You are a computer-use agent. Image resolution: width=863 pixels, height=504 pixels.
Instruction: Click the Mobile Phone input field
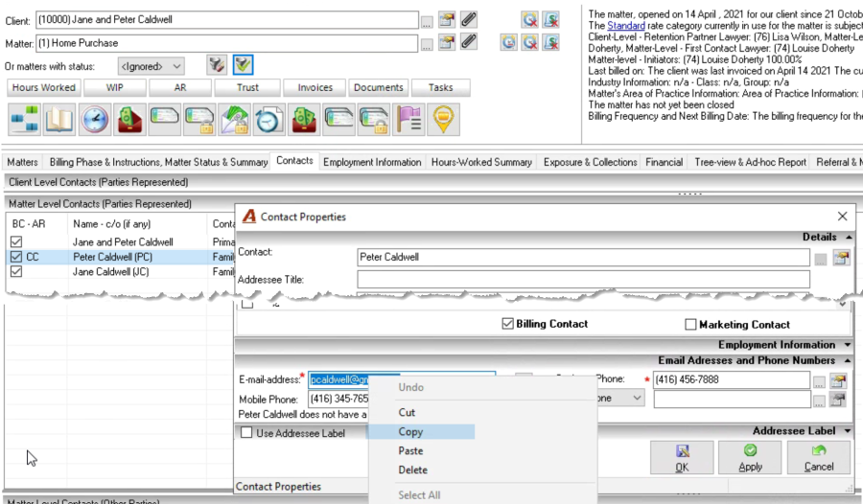tap(338, 399)
